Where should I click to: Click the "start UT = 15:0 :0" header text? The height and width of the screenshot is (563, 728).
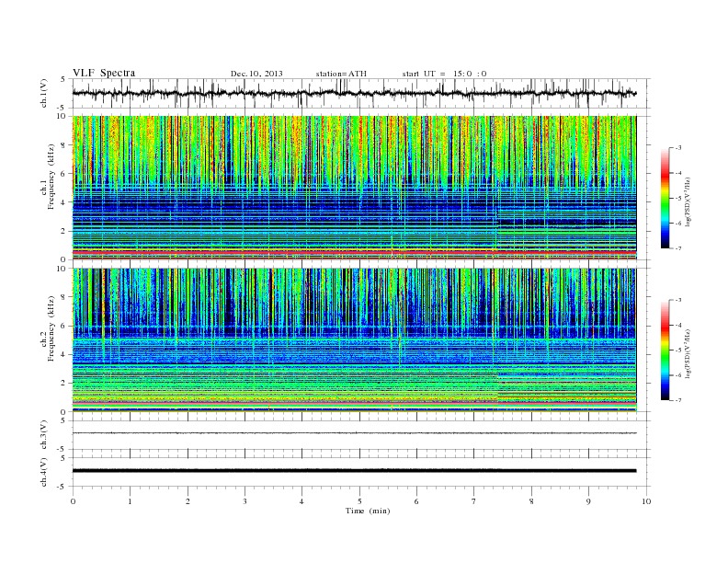point(444,74)
